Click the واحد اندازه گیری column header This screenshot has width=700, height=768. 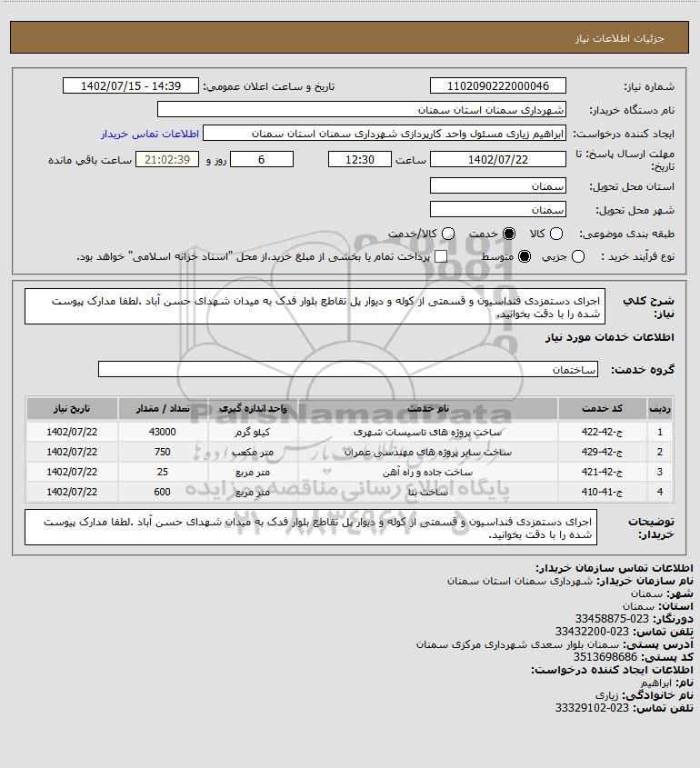tap(253, 408)
